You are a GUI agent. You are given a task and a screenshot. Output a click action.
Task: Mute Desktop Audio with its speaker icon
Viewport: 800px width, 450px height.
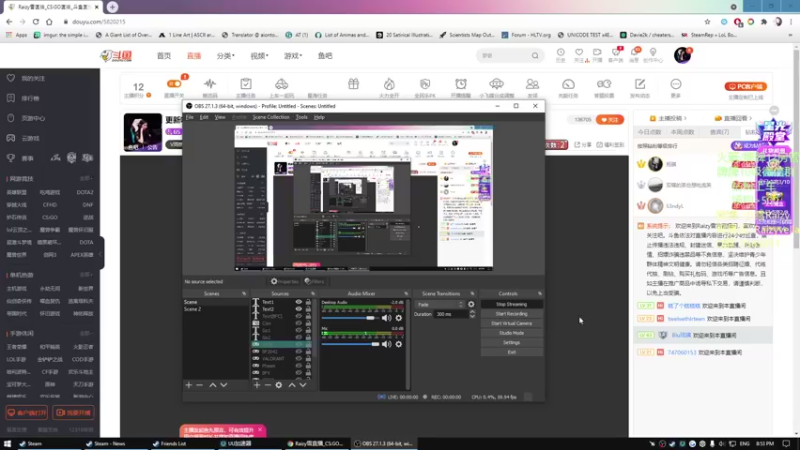point(386,318)
